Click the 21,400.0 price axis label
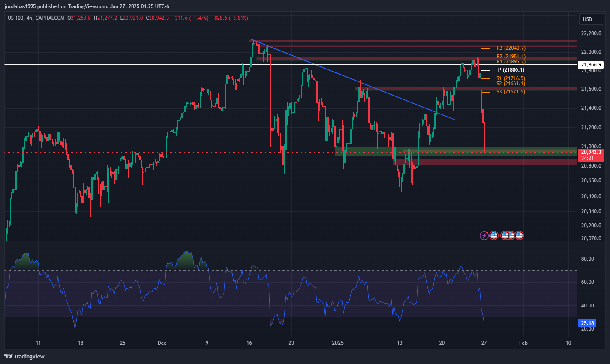610x364 pixels. (x=591, y=108)
